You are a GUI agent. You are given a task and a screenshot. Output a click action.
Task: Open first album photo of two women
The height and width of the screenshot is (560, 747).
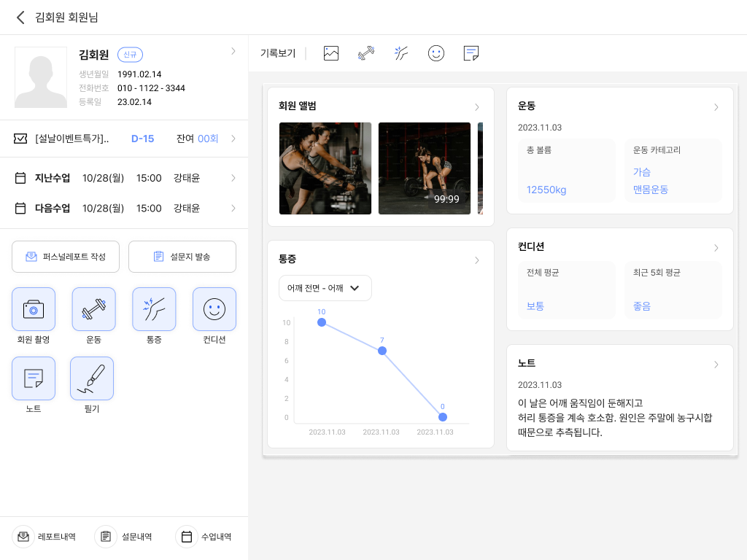click(325, 168)
